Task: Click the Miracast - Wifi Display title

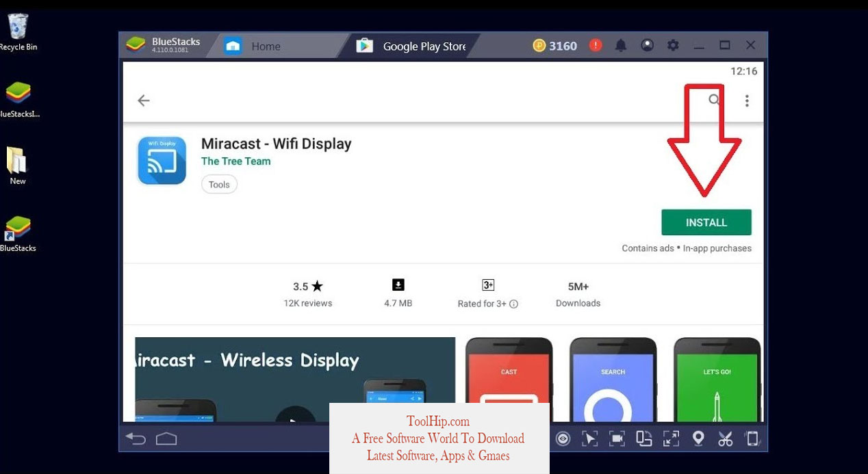Action: pyautogui.click(x=276, y=144)
